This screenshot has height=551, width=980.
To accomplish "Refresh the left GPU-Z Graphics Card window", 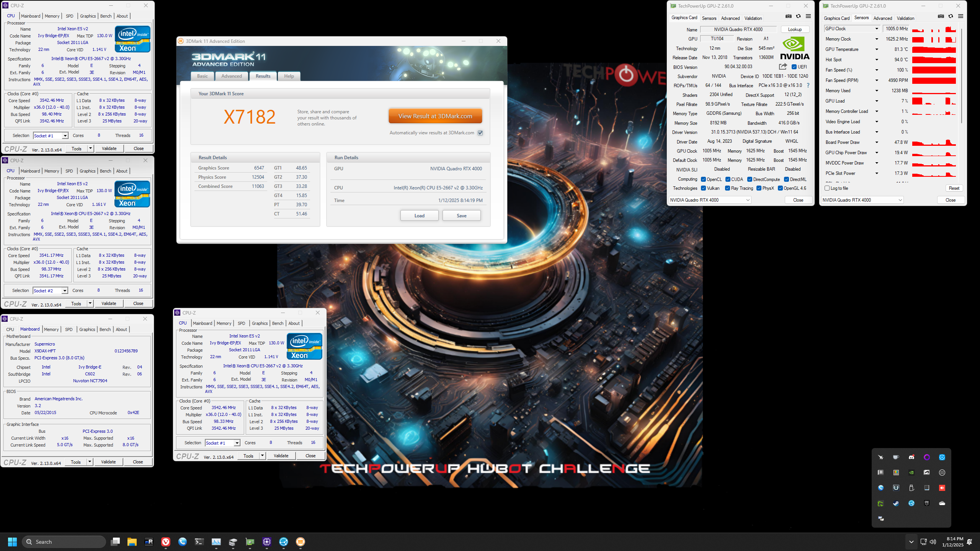I will 798,16.
